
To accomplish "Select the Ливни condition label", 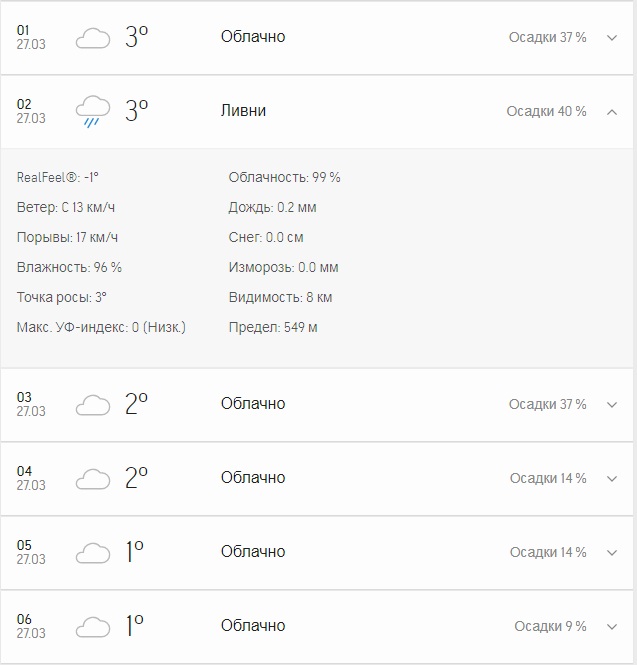I will point(243,111).
